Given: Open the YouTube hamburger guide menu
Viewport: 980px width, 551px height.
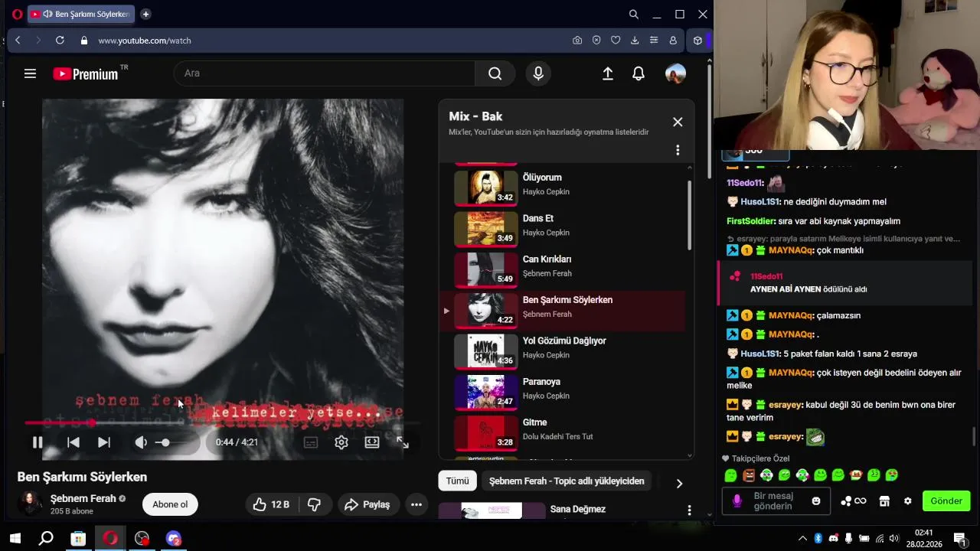Looking at the screenshot, I should [x=30, y=73].
